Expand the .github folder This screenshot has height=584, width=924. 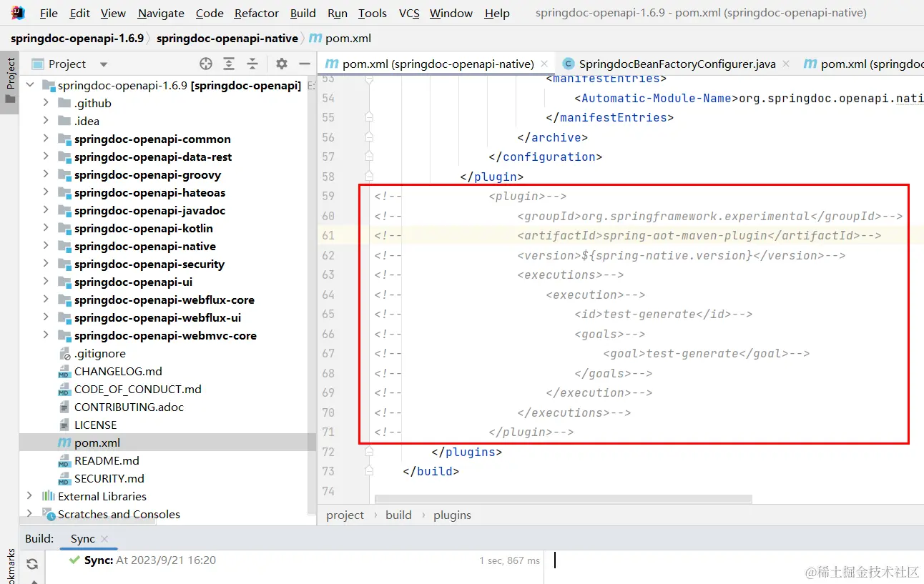pos(46,103)
